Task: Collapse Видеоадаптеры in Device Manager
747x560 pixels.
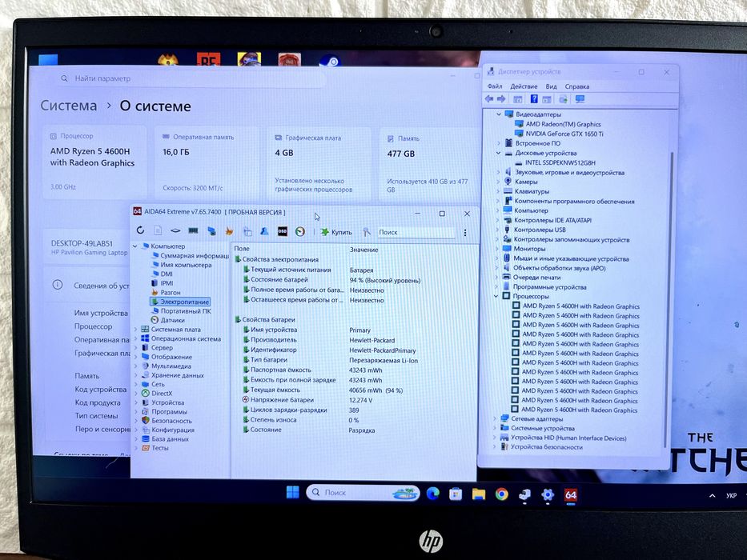Action: [499, 114]
